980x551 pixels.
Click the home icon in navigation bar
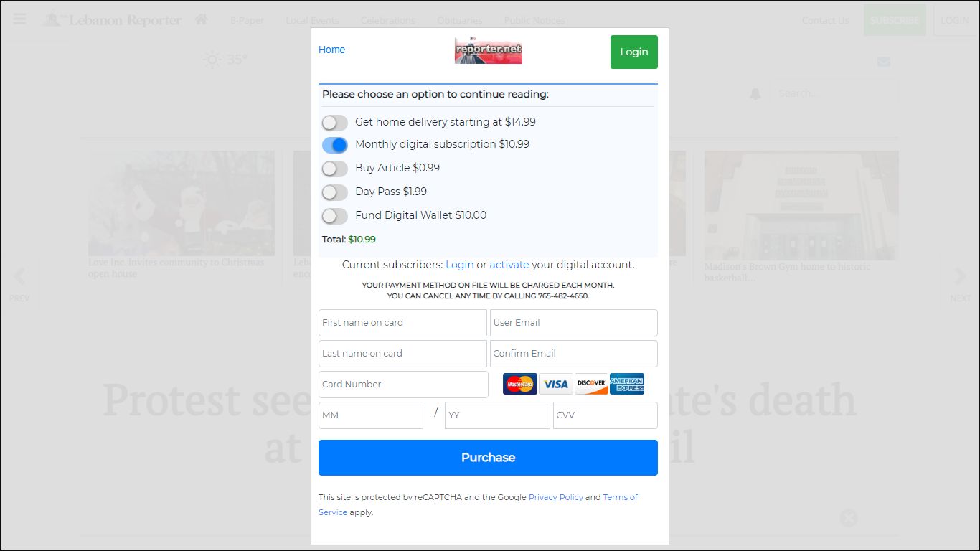201,19
